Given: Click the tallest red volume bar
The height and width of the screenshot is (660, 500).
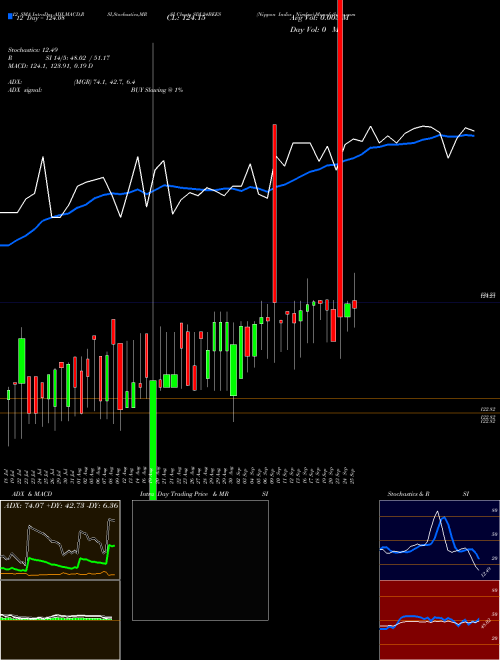Looking at the screenshot, I should pyautogui.click(x=340, y=158).
